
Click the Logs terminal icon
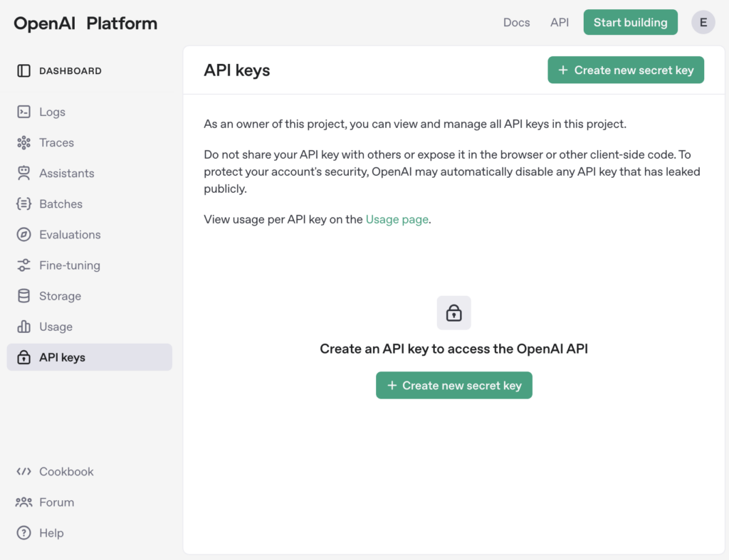[23, 112]
